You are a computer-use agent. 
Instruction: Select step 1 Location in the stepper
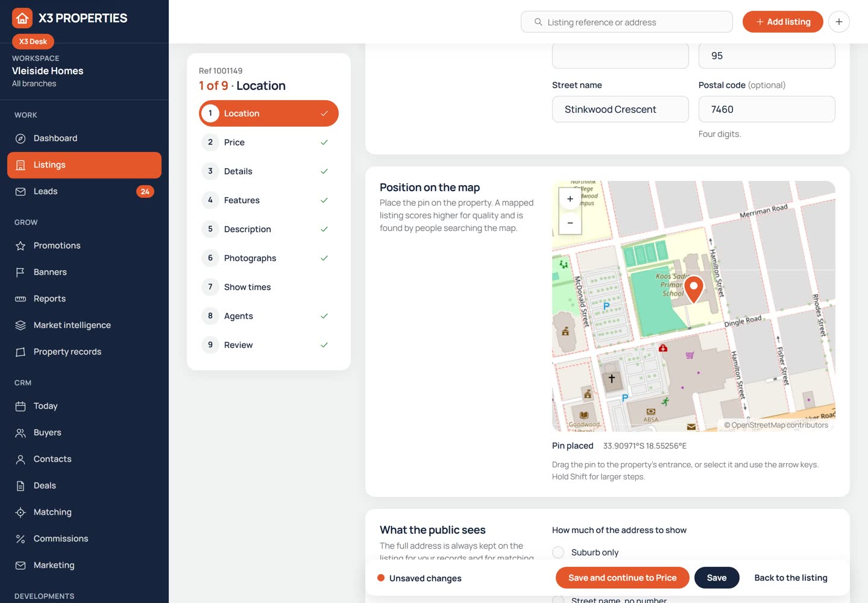(269, 113)
